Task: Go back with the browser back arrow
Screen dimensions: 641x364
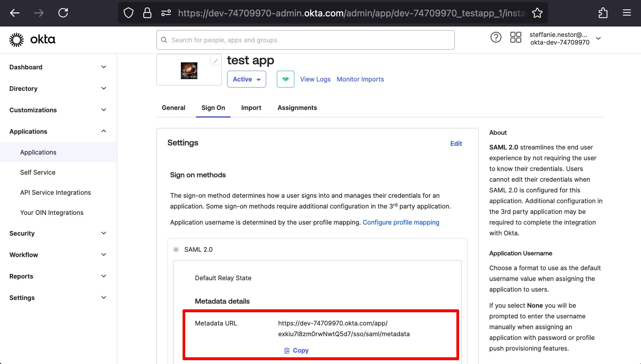Action: [15, 13]
